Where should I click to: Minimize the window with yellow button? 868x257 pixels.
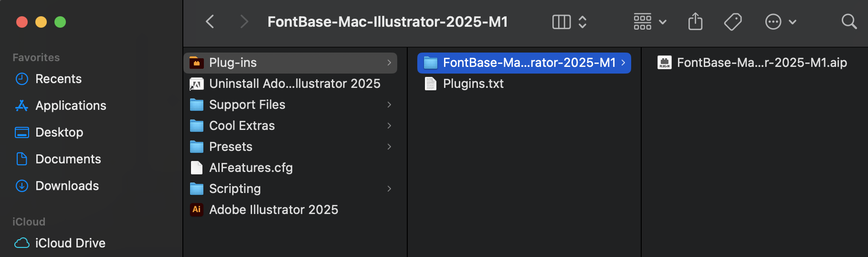click(x=41, y=22)
